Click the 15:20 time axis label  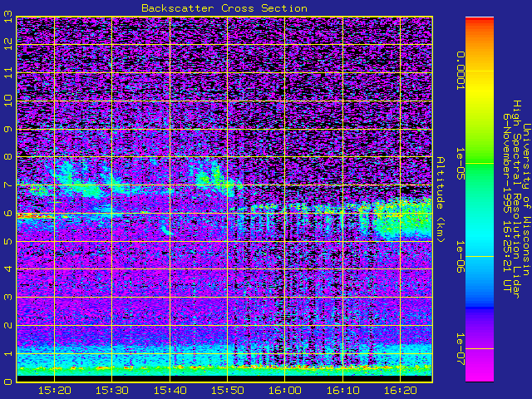(54, 391)
